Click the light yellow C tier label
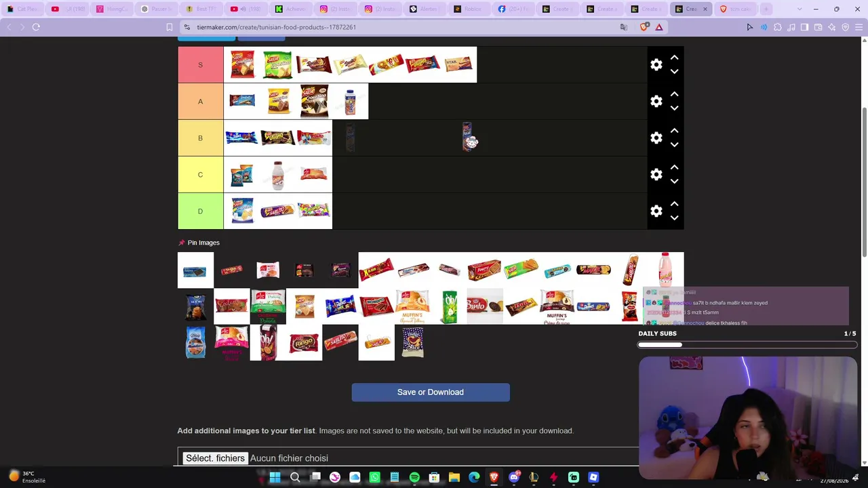The width and height of the screenshot is (868, 488). point(200,174)
